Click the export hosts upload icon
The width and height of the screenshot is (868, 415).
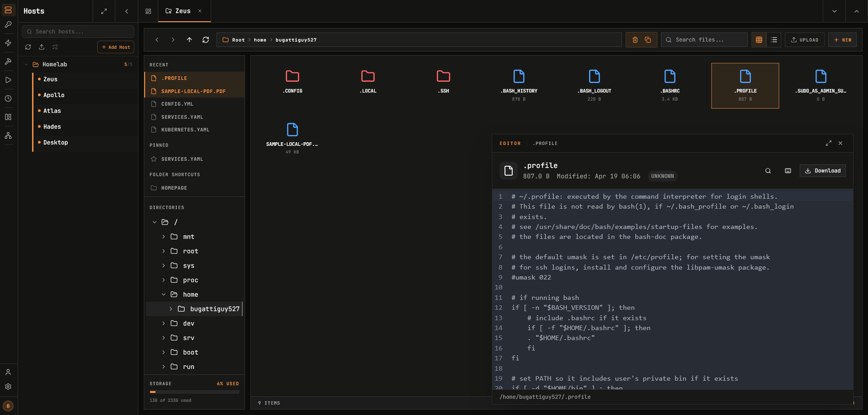click(x=42, y=47)
